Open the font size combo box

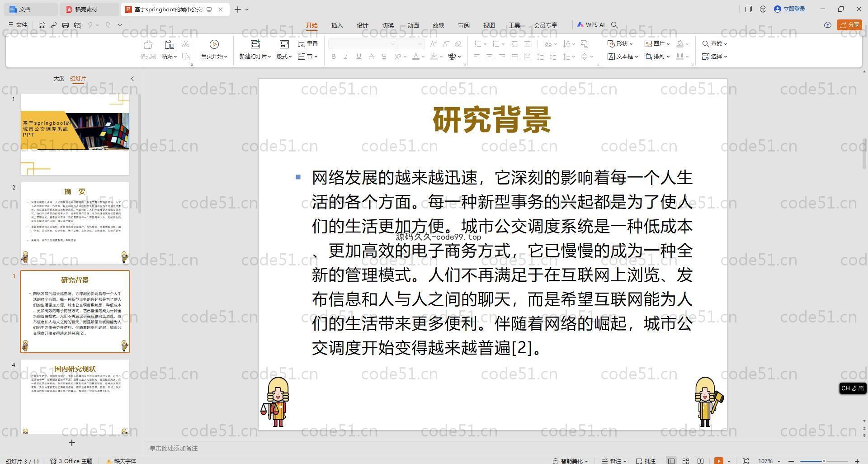(411, 44)
